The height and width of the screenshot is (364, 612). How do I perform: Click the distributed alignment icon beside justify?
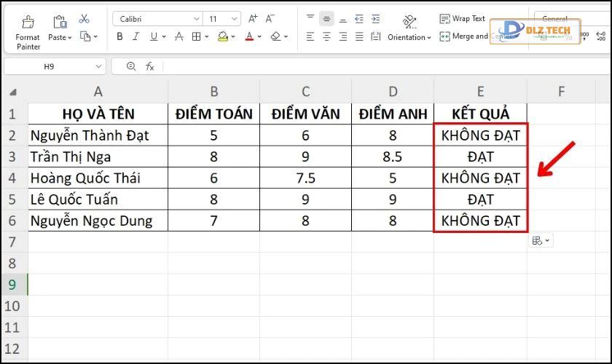(x=375, y=36)
